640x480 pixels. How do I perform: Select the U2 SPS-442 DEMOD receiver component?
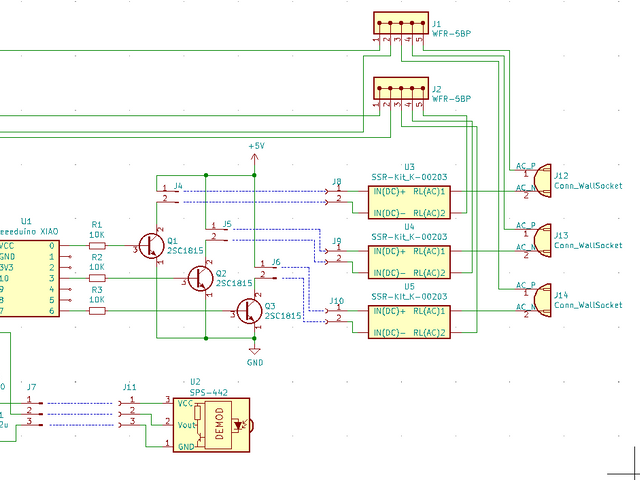click(211, 425)
